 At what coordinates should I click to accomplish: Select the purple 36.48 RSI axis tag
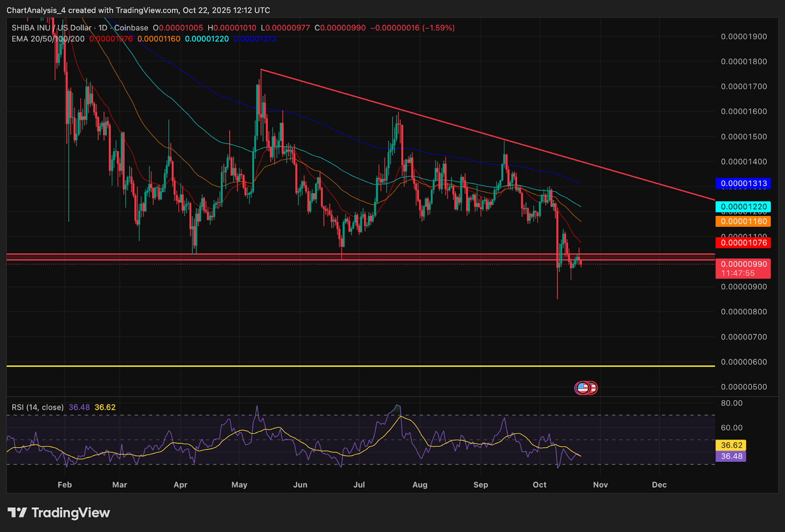tap(731, 456)
